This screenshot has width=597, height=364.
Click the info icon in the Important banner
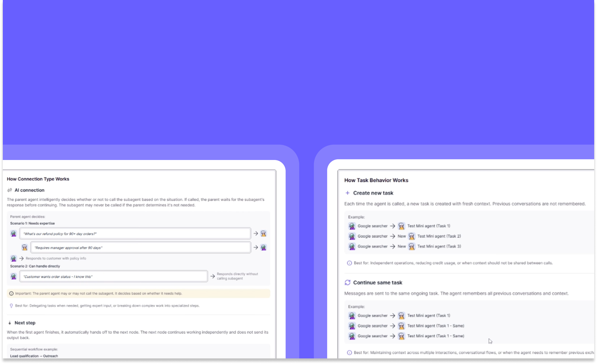tap(11, 293)
